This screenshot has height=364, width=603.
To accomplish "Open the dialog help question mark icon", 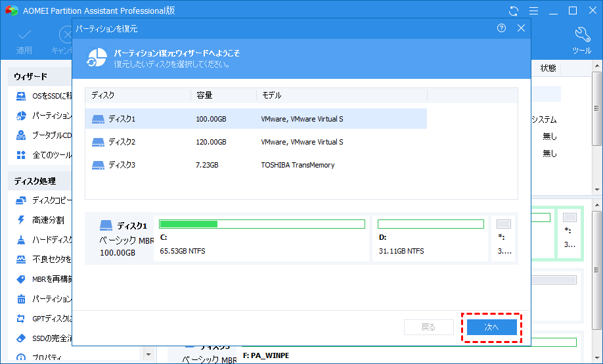I will [x=501, y=28].
